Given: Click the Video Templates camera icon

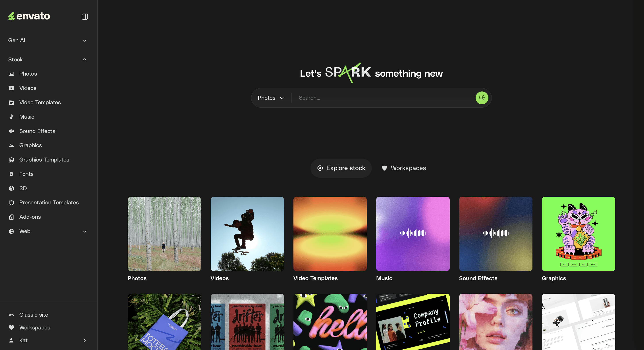Looking at the screenshot, I should (11, 102).
